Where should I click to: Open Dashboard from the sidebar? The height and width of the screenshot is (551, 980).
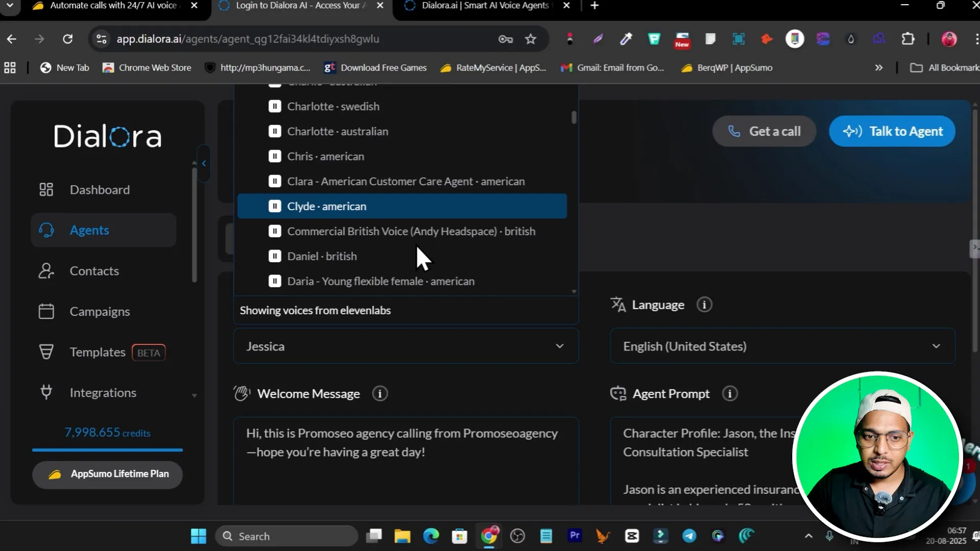pyautogui.click(x=99, y=190)
